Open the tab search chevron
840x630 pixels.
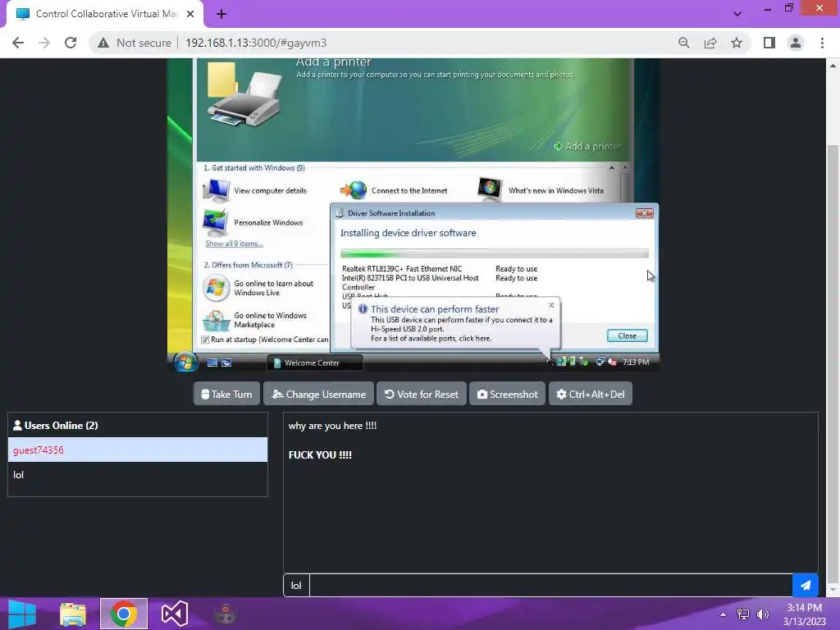[x=737, y=14]
